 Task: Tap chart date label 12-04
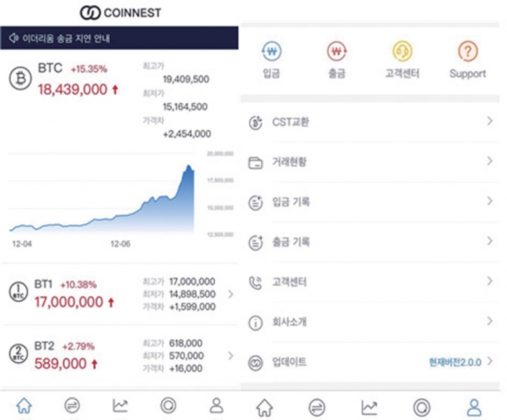22,244
